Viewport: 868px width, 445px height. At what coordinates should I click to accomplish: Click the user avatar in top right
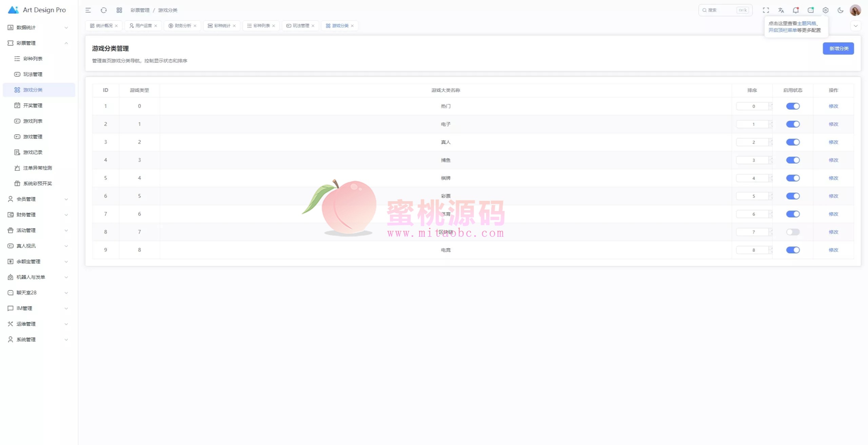click(855, 10)
